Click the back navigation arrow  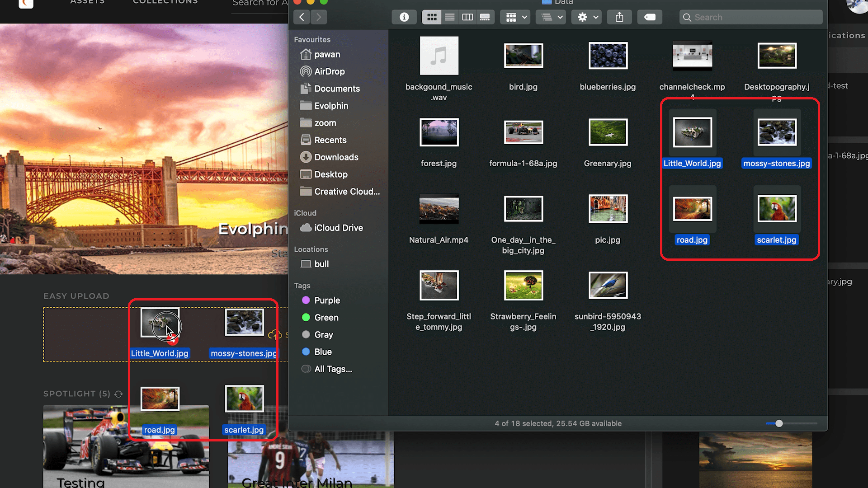pos(301,17)
